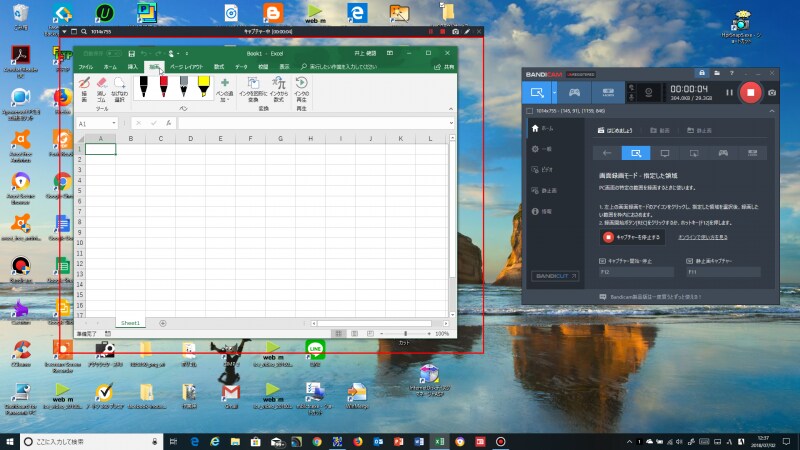This screenshot has width=800, height=450.
Task: Select the red pen in Excel's pen gallery
Action: click(x=163, y=86)
